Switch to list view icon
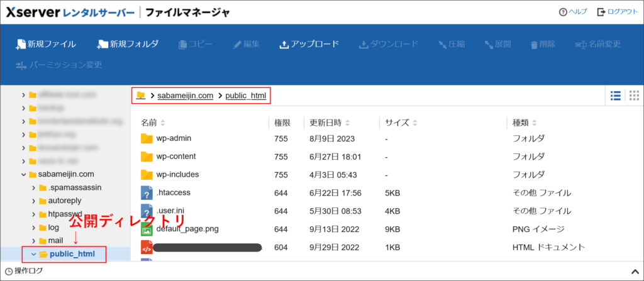Image resolution: width=644 pixels, height=281 pixels. point(615,96)
